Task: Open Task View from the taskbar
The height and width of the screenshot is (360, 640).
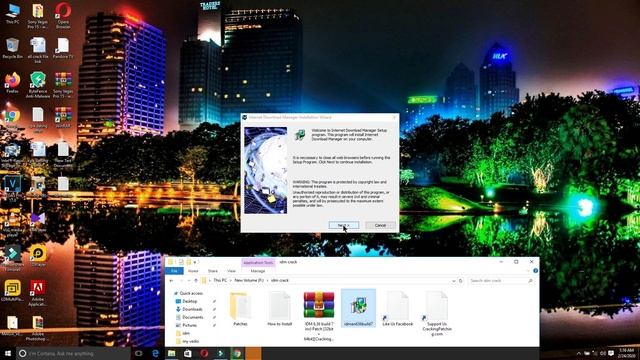Action: pyautogui.click(x=139, y=353)
